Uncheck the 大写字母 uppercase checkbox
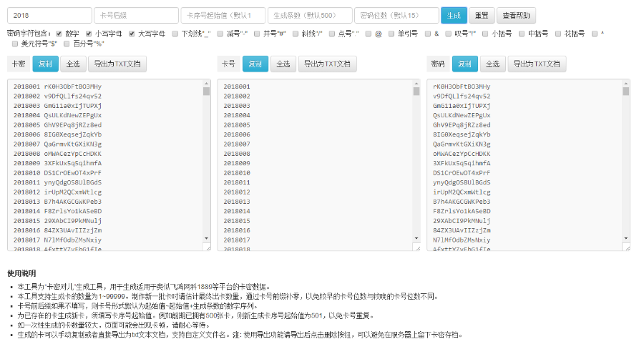Image resolution: width=644 pixels, height=349 pixels. [x=132, y=34]
